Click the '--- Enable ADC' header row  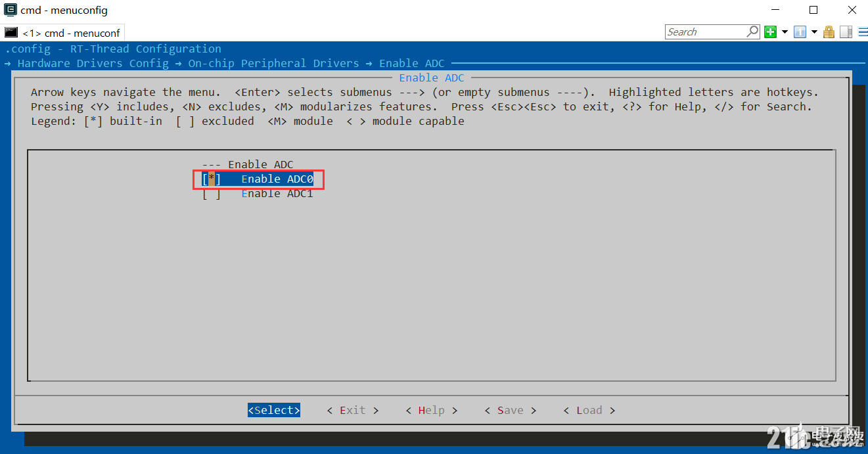[248, 164]
